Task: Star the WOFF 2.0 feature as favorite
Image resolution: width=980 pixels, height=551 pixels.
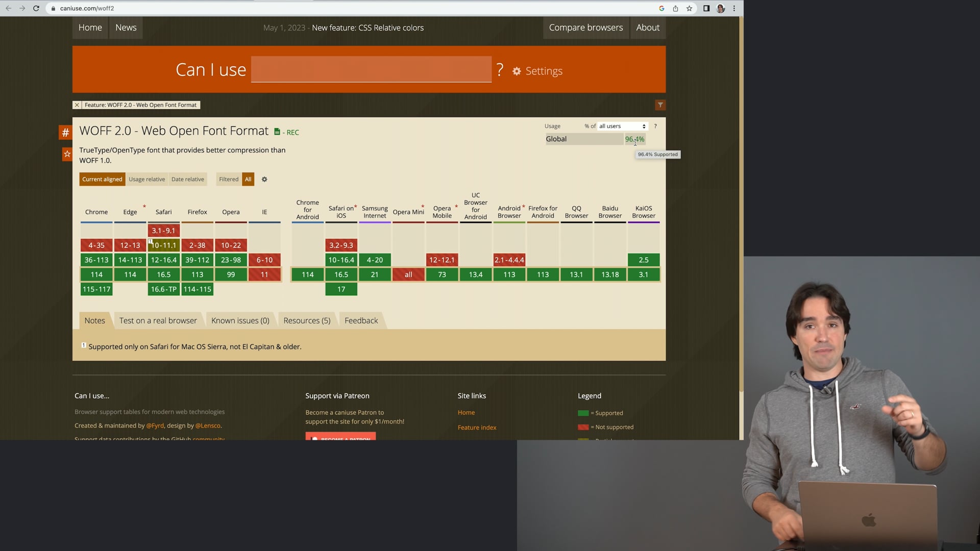Action: coord(67,154)
